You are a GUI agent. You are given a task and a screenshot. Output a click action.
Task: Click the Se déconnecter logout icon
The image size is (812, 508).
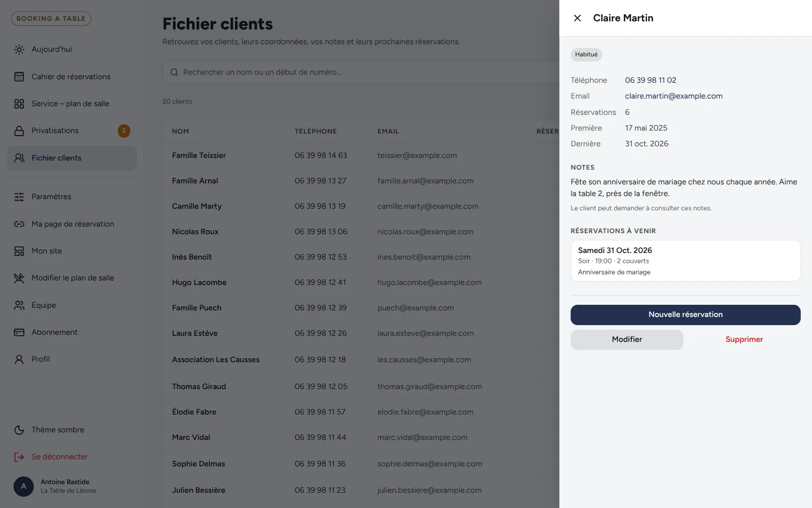(x=19, y=457)
